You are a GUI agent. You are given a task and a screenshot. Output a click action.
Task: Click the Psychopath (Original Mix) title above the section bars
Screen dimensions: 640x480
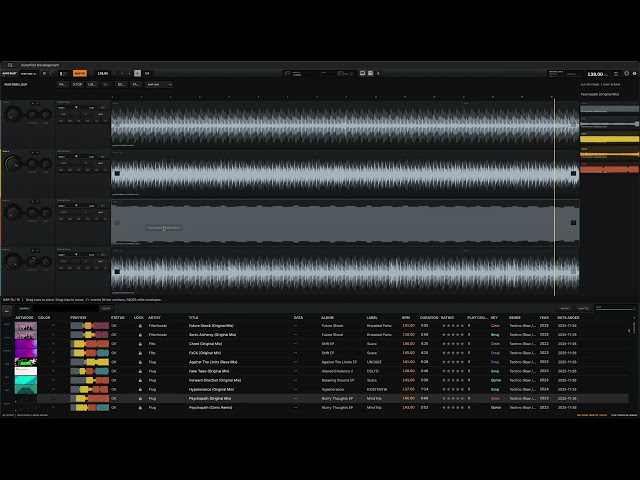click(600, 94)
